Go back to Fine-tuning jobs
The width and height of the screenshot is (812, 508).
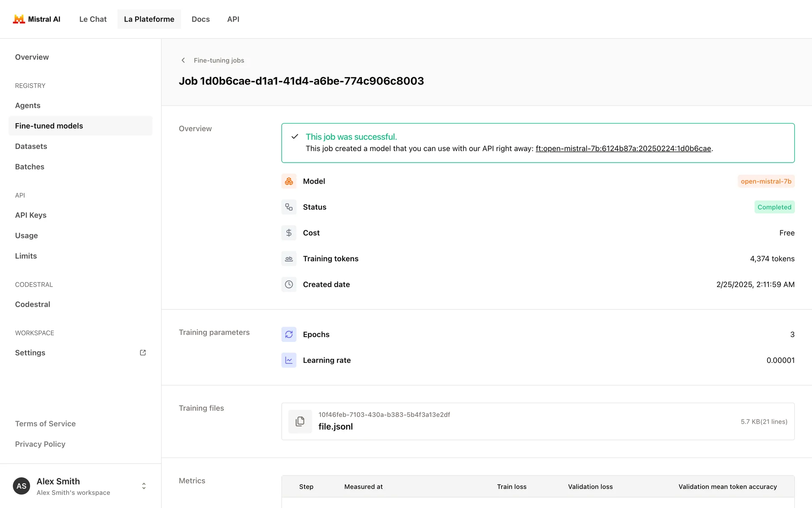click(219, 61)
